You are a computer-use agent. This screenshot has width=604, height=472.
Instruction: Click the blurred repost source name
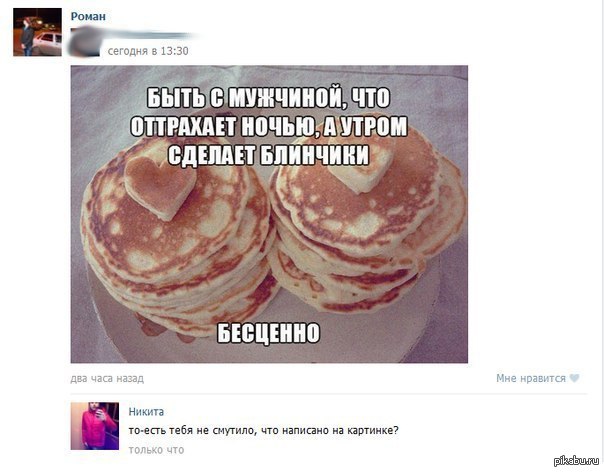pyautogui.click(x=148, y=34)
